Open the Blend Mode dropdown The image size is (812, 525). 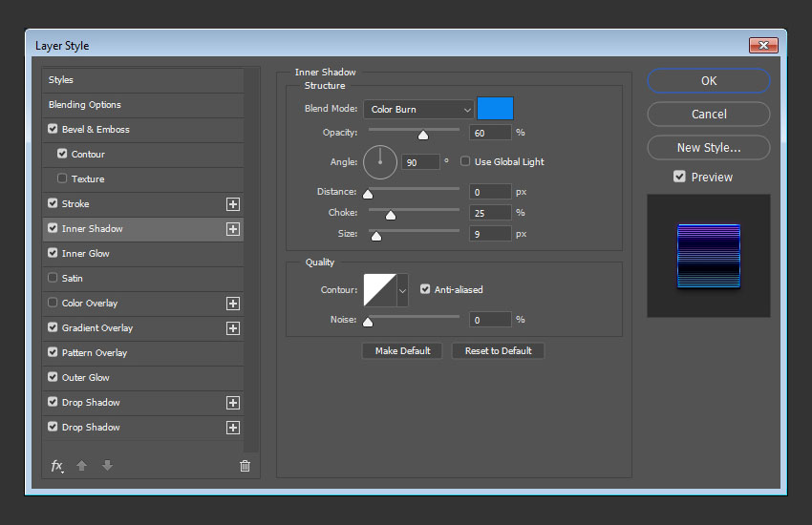click(417, 110)
